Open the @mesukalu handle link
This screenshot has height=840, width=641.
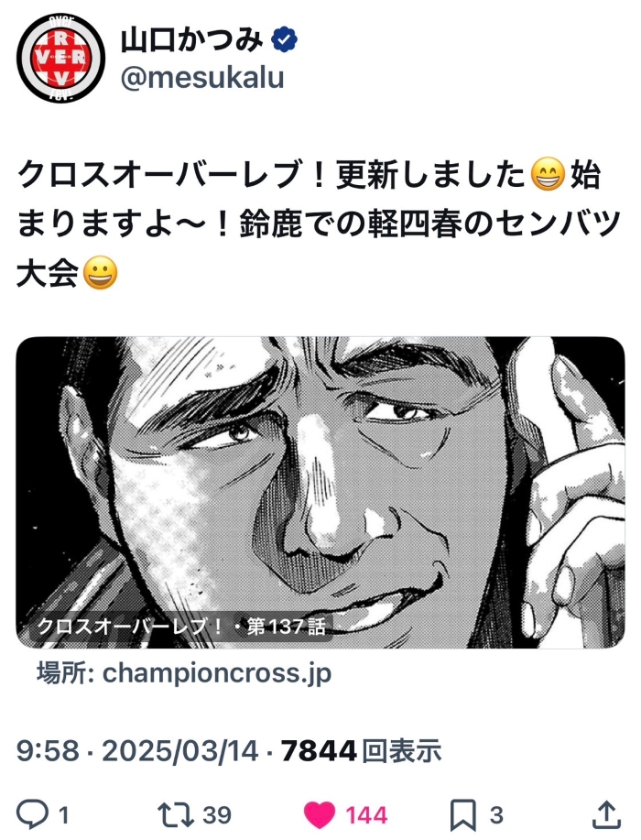[x=202, y=78]
